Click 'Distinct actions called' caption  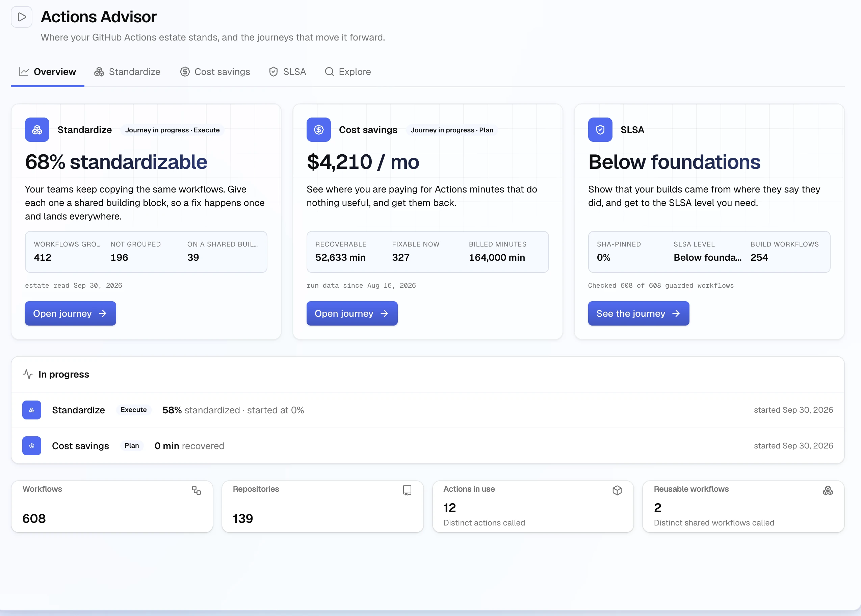pyautogui.click(x=484, y=523)
